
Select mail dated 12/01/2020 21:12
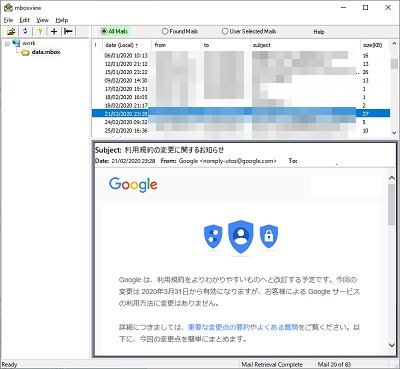241,64
